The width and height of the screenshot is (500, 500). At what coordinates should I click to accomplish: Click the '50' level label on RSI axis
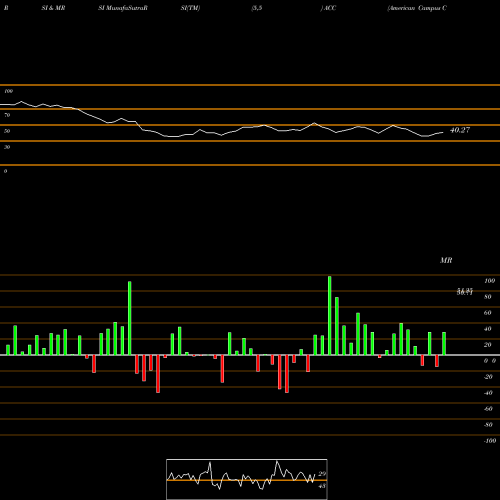coord(7,131)
